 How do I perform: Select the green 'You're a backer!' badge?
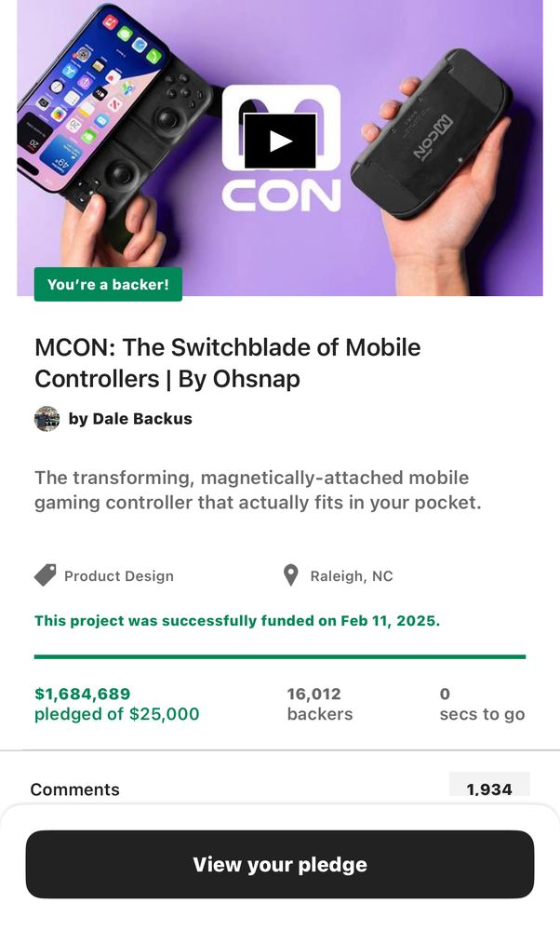109,286
